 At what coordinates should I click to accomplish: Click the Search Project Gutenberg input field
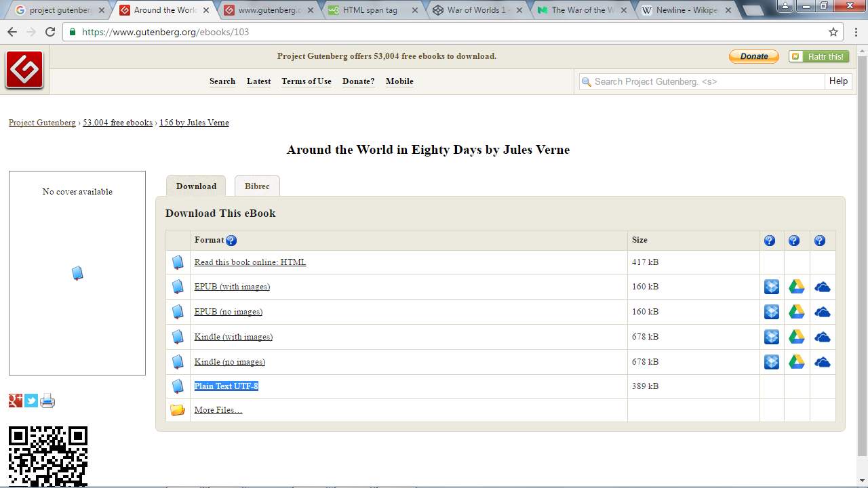(x=702, y=81)
